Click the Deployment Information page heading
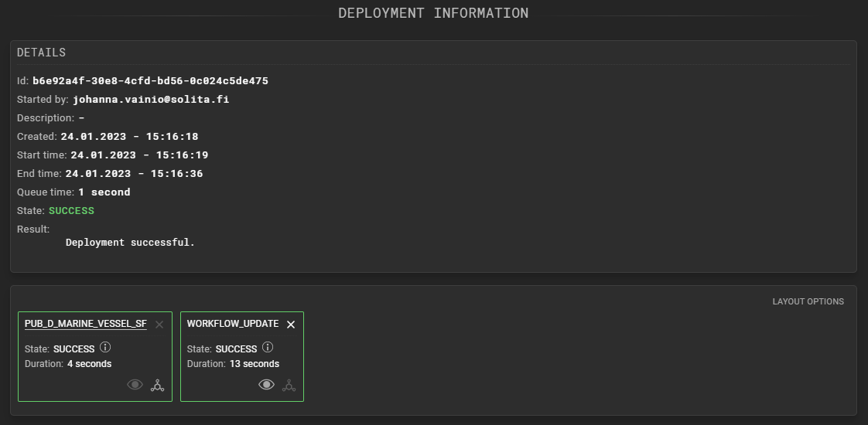This screenshot has width=868, height=425. pos(433,13)
